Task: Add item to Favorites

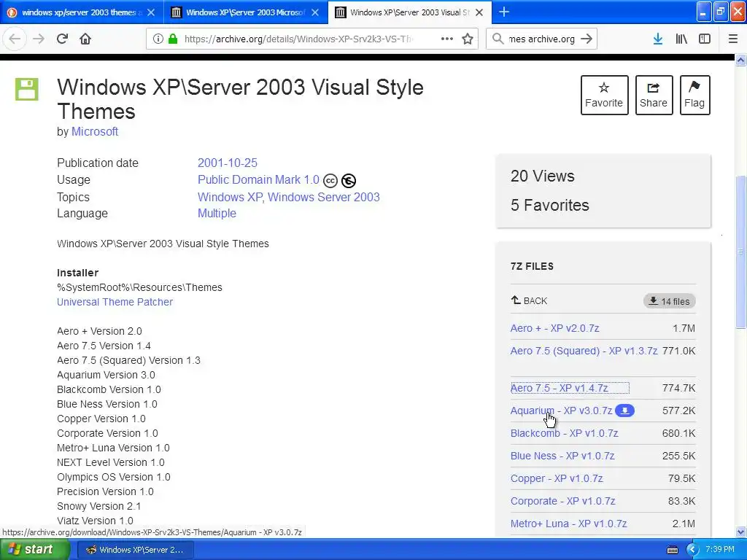Action: coord(604,95)
